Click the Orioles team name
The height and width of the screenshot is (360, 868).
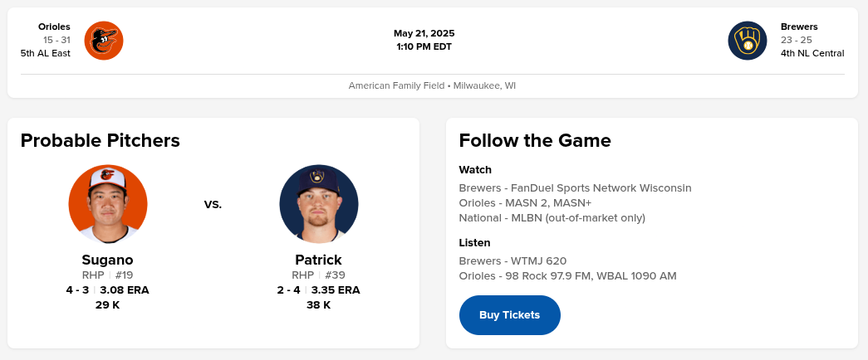point(54,27)
